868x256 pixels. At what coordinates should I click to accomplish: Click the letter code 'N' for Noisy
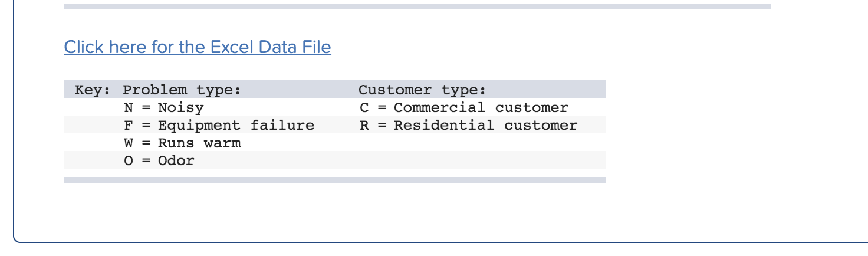pos(129,108)
